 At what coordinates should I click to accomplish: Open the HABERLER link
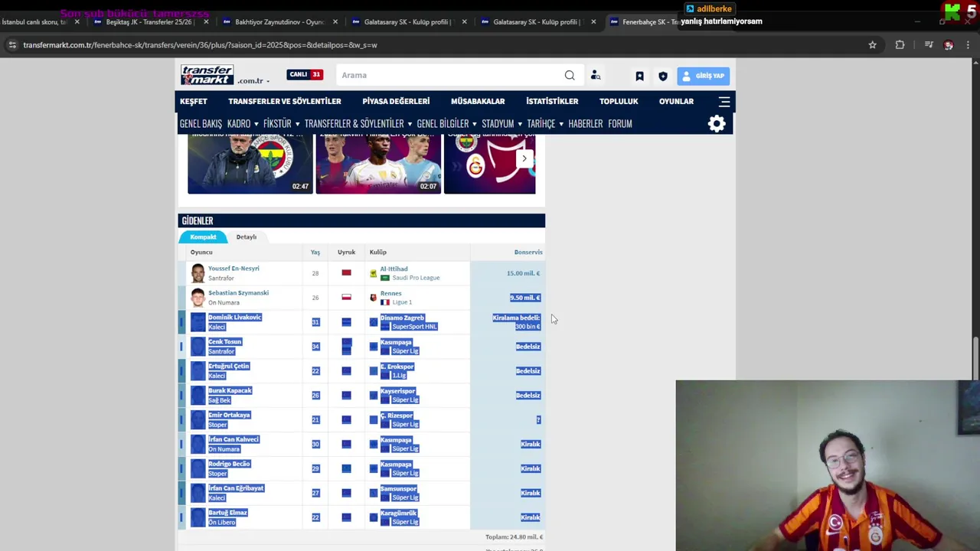(x=586, y=124)
